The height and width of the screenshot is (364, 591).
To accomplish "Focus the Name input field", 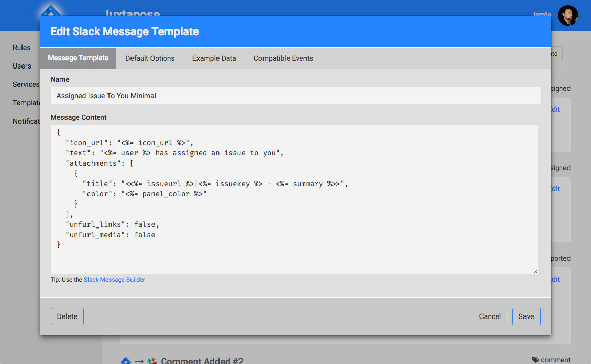I will click(296, 96).
